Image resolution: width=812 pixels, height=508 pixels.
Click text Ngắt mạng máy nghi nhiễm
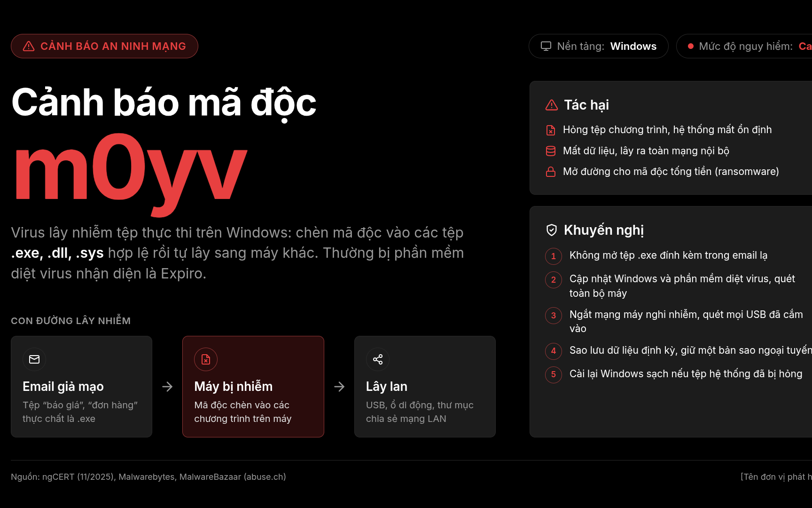(x=687, y=321)
